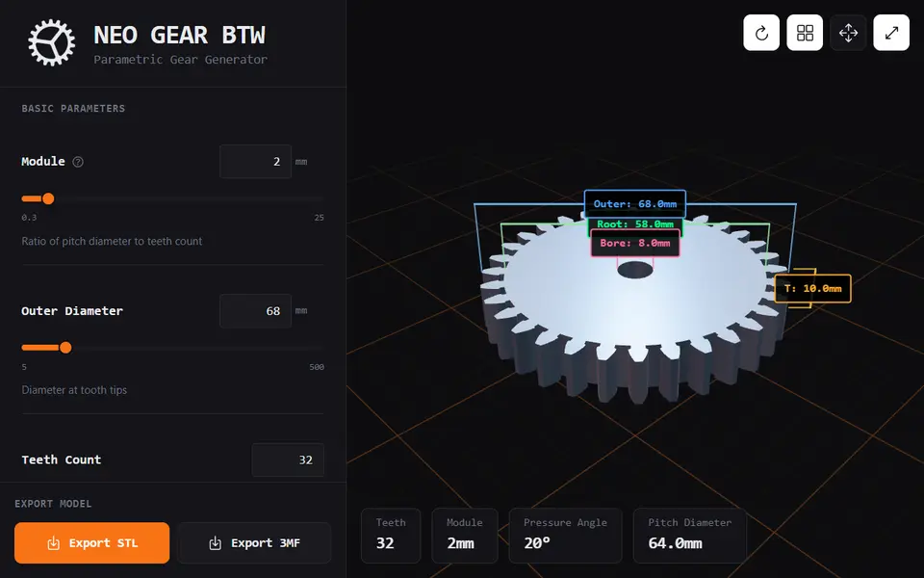
Task: Click the Parametric Gear Generator subtitle
Action: [180, 60]
